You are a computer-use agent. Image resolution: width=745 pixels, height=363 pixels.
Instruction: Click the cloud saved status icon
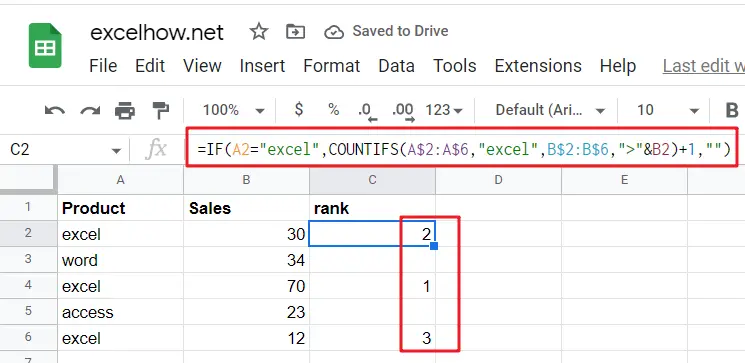tap(334, 32)
